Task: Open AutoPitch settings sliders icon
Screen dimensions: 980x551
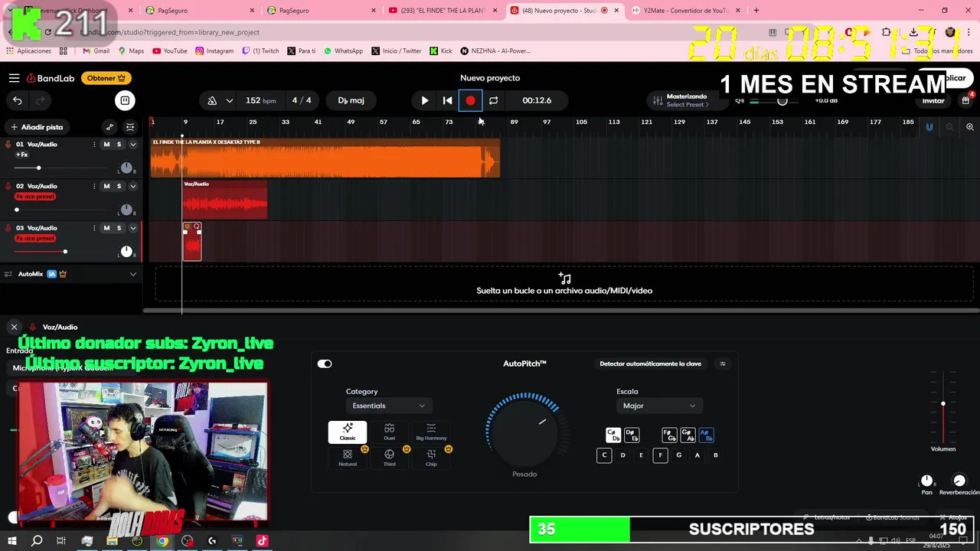Action: 723,364
